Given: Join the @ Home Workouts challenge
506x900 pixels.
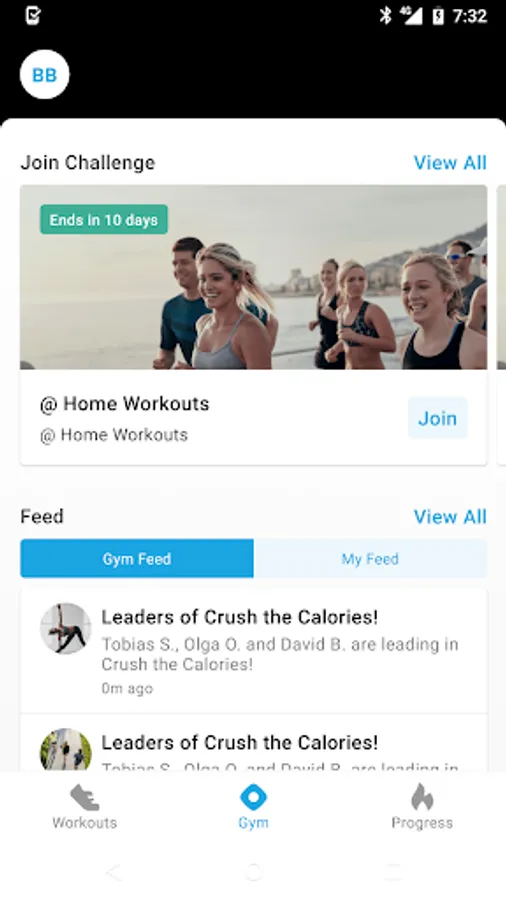Looking at the screenshot, I should pyautogui.click(x=438, y=418).
